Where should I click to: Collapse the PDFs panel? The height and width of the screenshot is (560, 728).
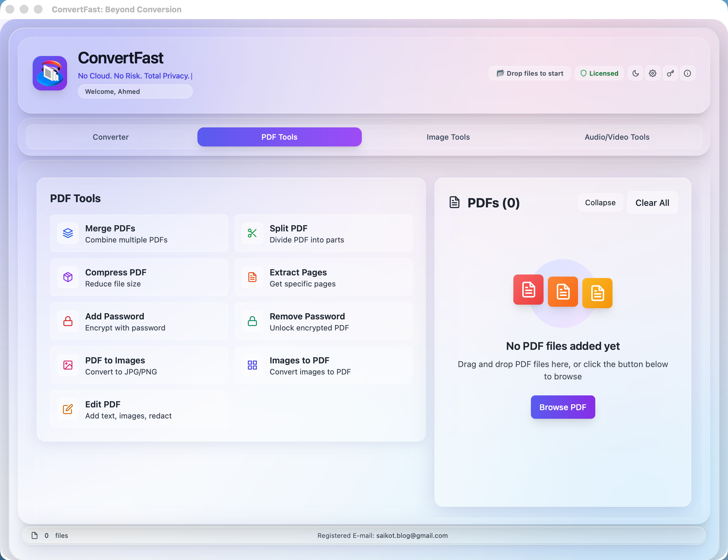click(600, 202)
